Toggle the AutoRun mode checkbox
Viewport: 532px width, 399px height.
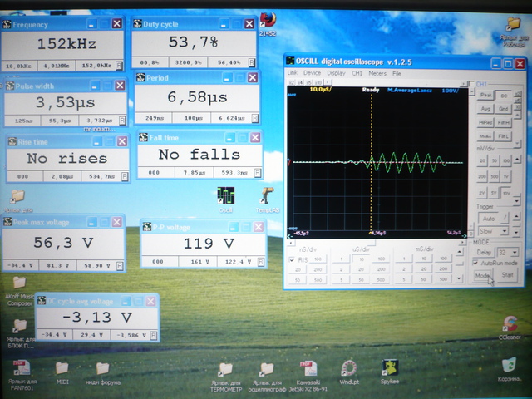(x=475, y=263)
